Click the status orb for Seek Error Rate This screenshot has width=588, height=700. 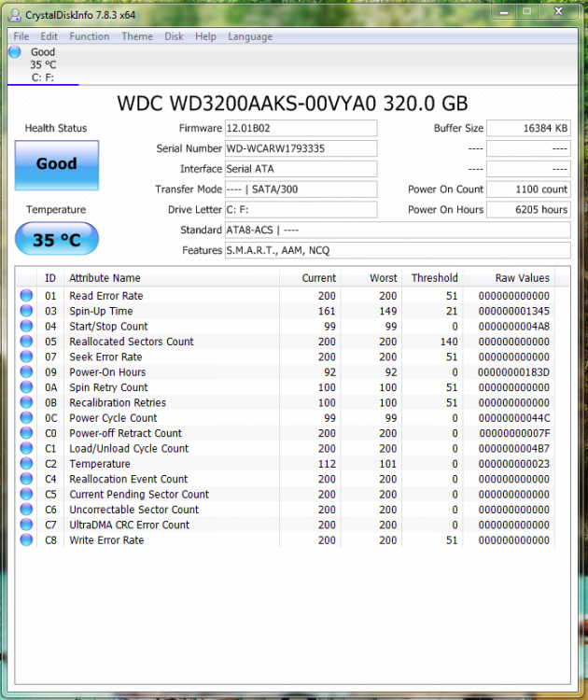26,357
